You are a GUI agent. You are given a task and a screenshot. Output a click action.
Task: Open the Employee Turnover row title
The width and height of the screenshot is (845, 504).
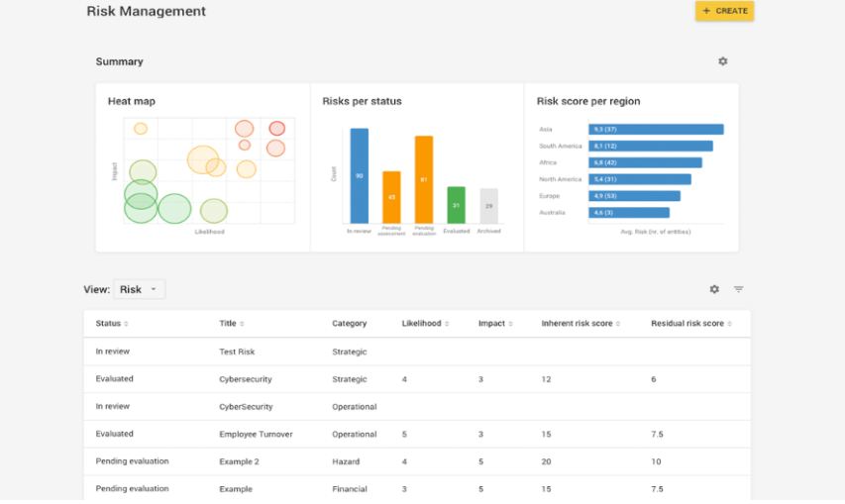coord(256,434)
